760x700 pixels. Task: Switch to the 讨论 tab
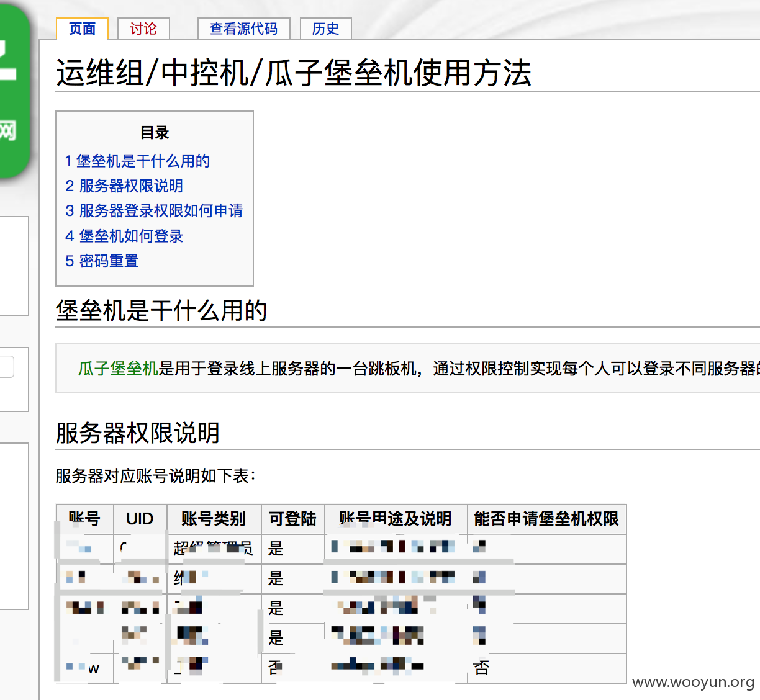coord(143,29)
